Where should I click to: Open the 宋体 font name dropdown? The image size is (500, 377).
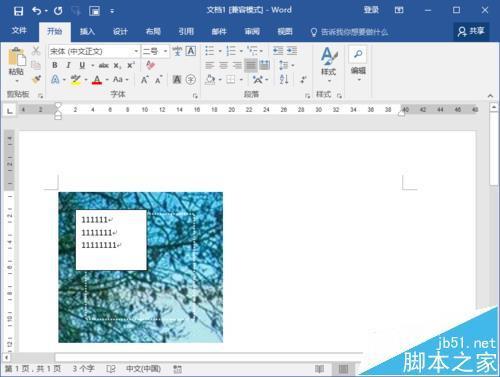136,51
